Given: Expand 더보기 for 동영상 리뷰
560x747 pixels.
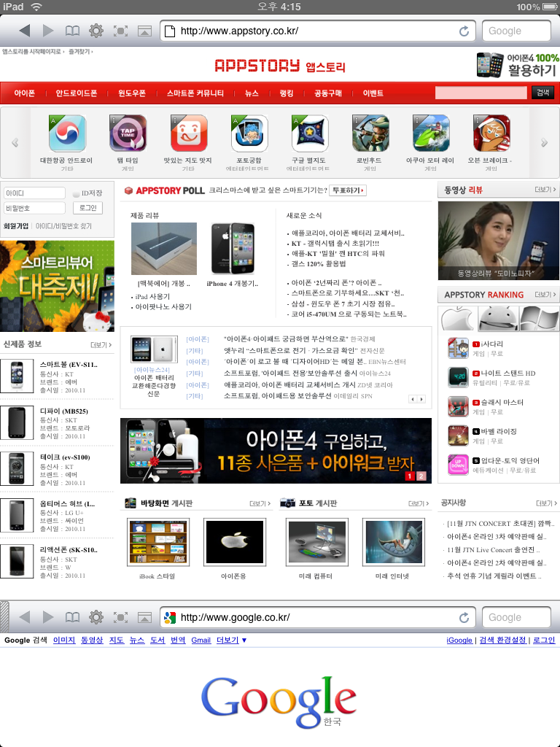Looking at the screenshot, I should click(545, 190).
